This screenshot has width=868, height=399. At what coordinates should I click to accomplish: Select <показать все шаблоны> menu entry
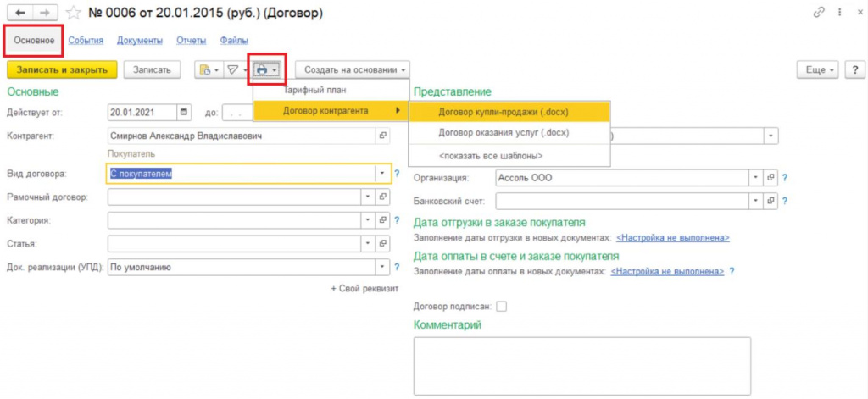[x=509, y=156]
